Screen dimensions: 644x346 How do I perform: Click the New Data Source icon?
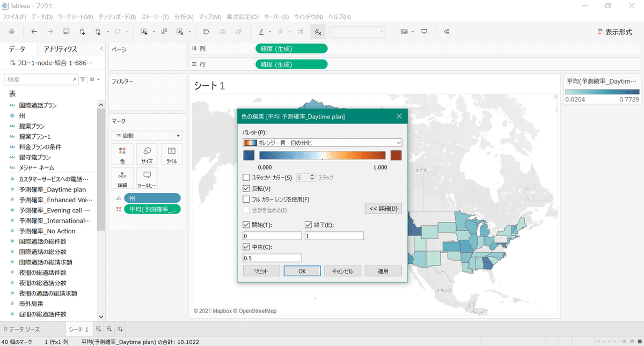(x=82, y=32)
